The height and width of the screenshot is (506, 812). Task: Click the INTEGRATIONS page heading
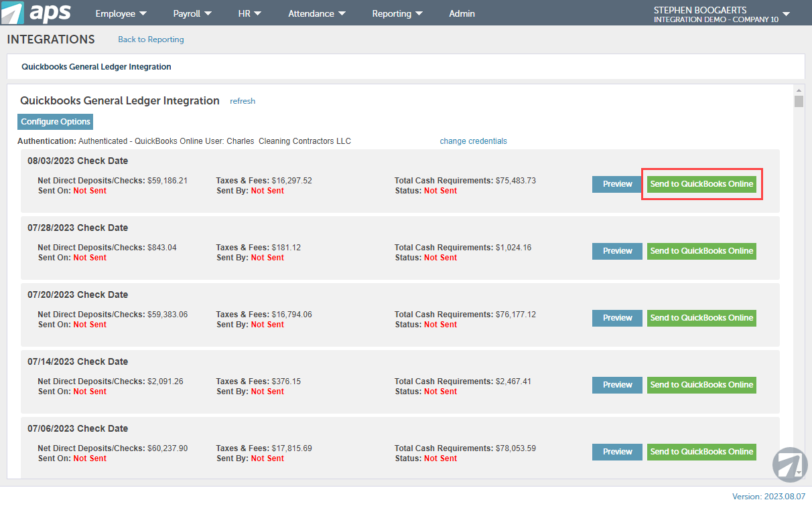coord(51,39)
